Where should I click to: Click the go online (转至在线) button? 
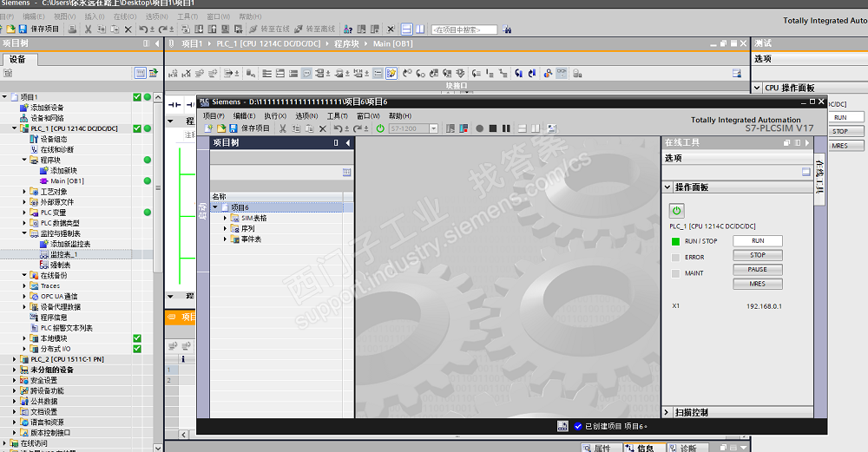tap(270, 29)
